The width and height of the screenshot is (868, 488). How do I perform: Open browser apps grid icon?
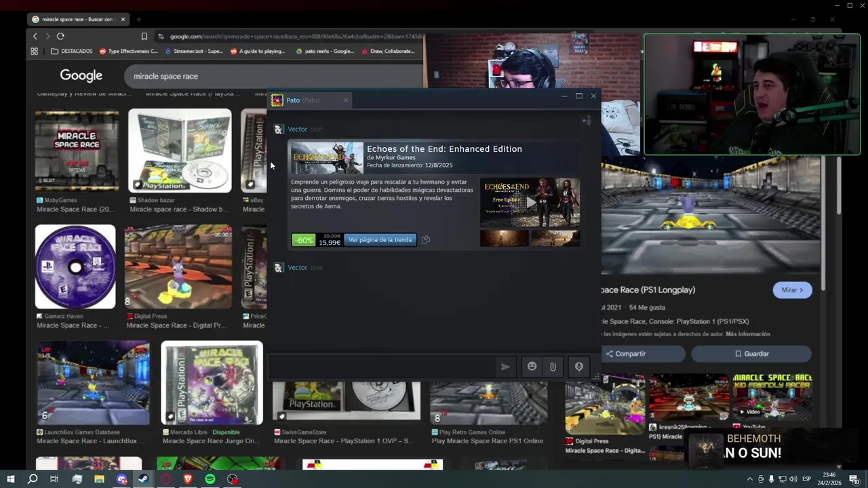pyautogui.click(x=35, y=51)
